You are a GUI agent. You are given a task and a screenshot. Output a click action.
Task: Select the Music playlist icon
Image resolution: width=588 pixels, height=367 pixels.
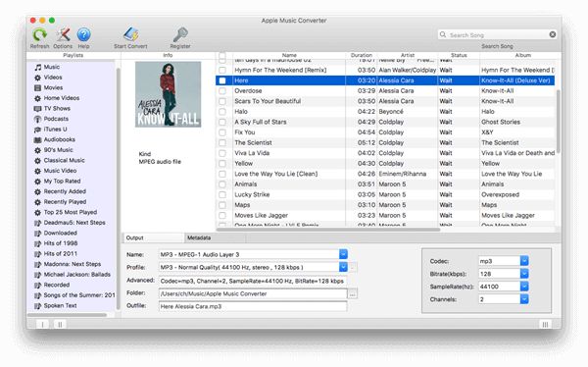click(x=38, y=67)
